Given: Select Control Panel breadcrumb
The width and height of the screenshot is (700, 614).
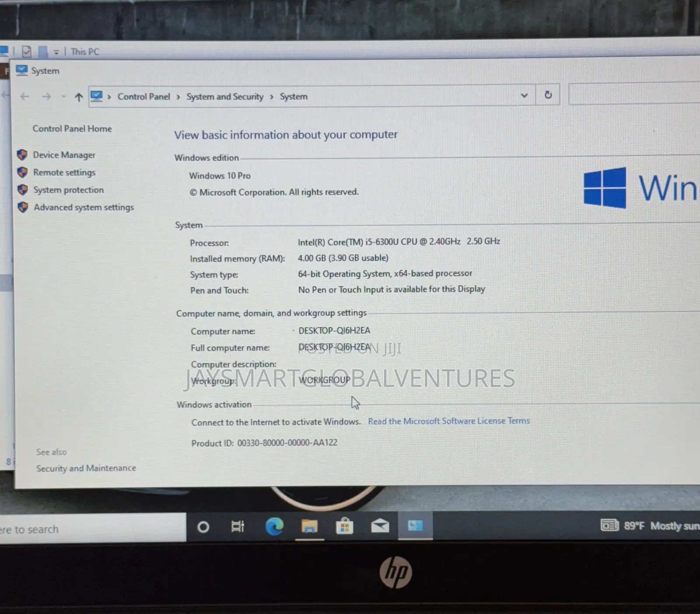Looking at the screenshot, I should (x=144, y=97).
